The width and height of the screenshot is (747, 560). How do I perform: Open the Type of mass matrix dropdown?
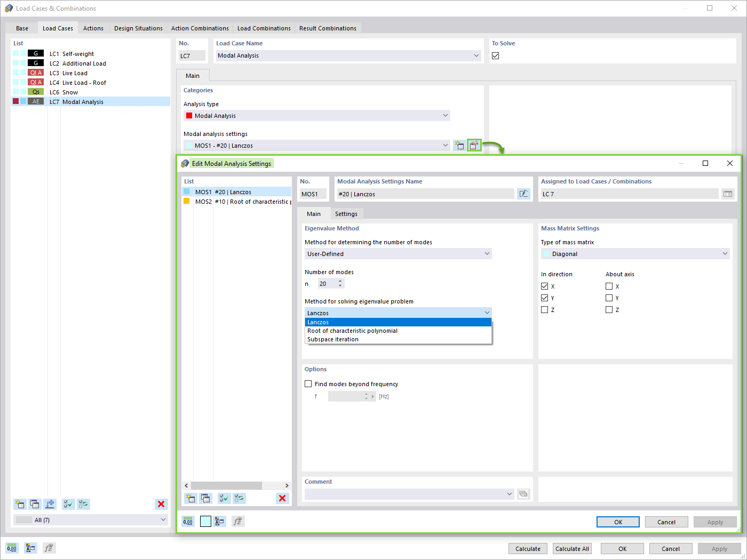(725, 253)
